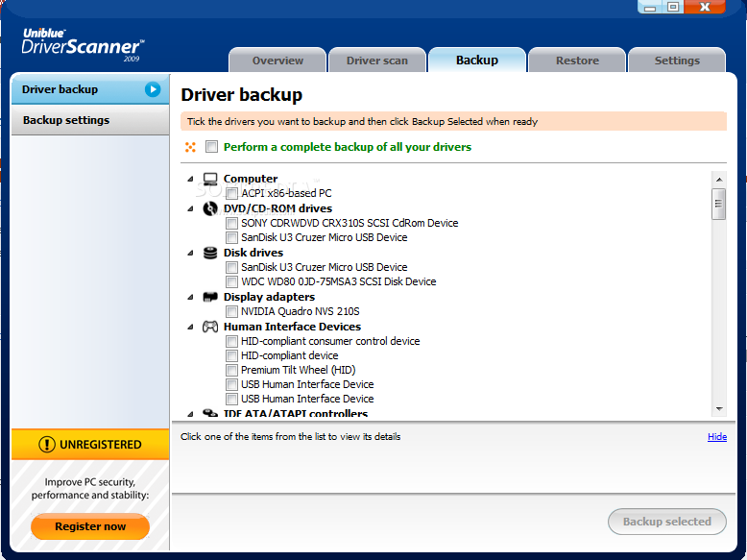Click the UNREGISTERED banner
This screenshot has height=560, width=747.
coord(90,445)
